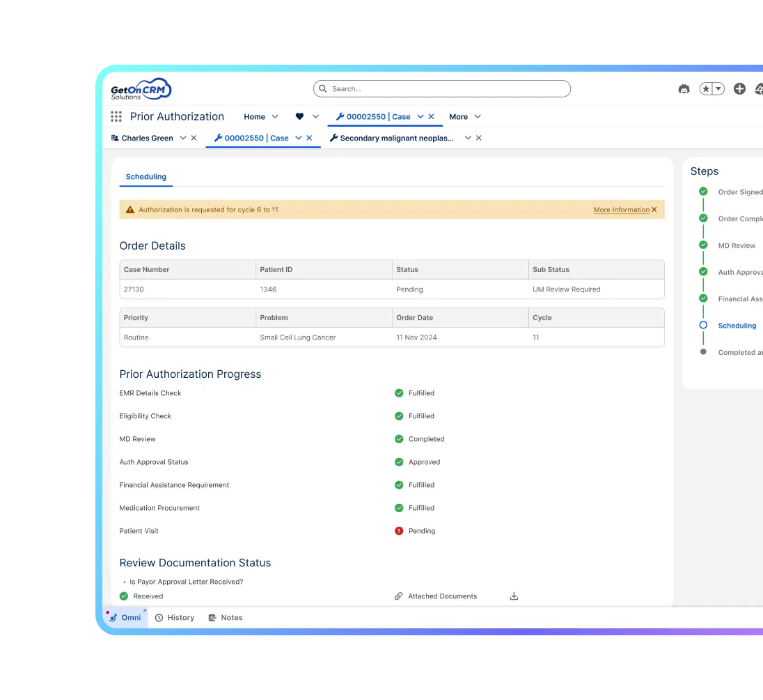The image size is (763, 700).
Task: Close the Charles Green subtab
Action: click(194, 138)
